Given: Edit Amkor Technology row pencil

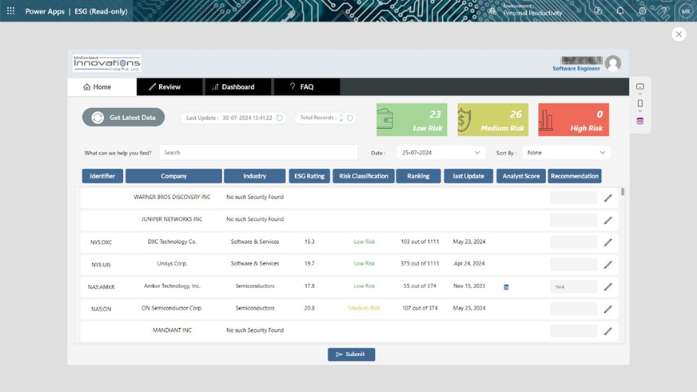Looking at the screenshot, I should click(608, 287).
